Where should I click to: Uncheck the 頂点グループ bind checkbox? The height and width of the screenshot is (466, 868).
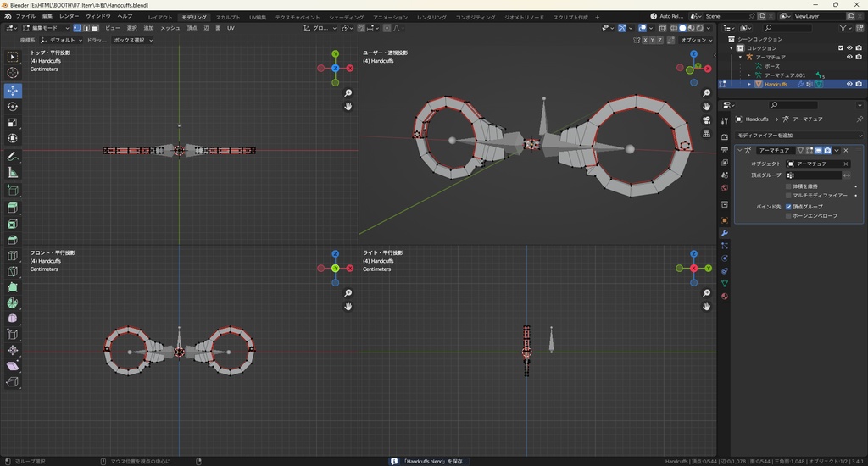[789, 206]
